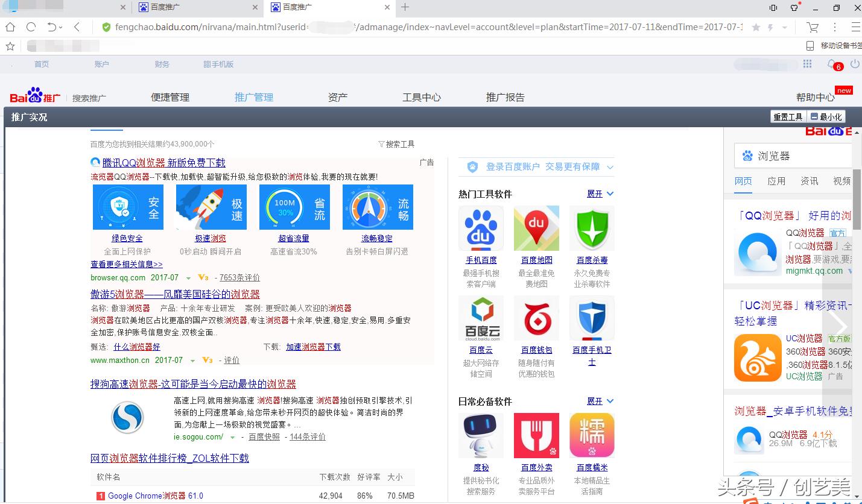The height and width of the screenshot is (504, 862).
Task: Open the bookmark star icon
Action: [10, 46]
